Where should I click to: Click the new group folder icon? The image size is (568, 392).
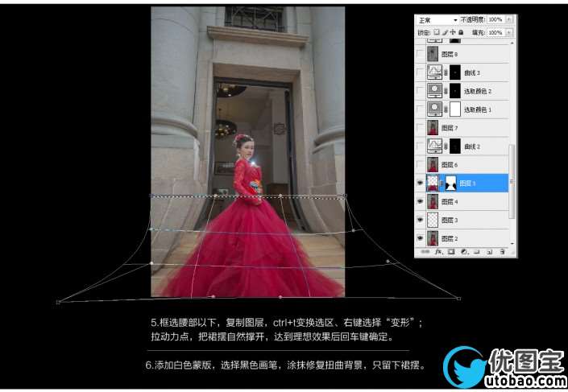477,252
